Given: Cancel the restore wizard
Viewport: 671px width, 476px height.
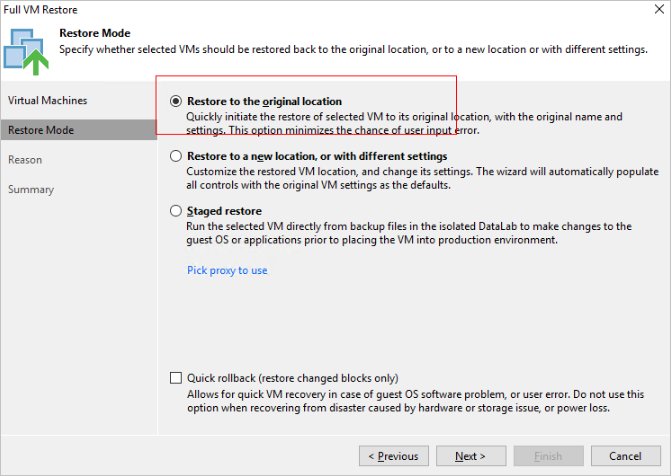Looking at the screenshot, I should coord(626,456).
